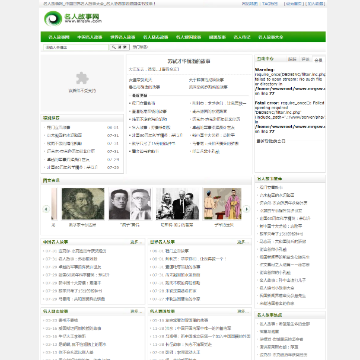Screen dimensions: 360x360
Task: Click the Tag标签 link at page top
Action: (x=270, y=4)
